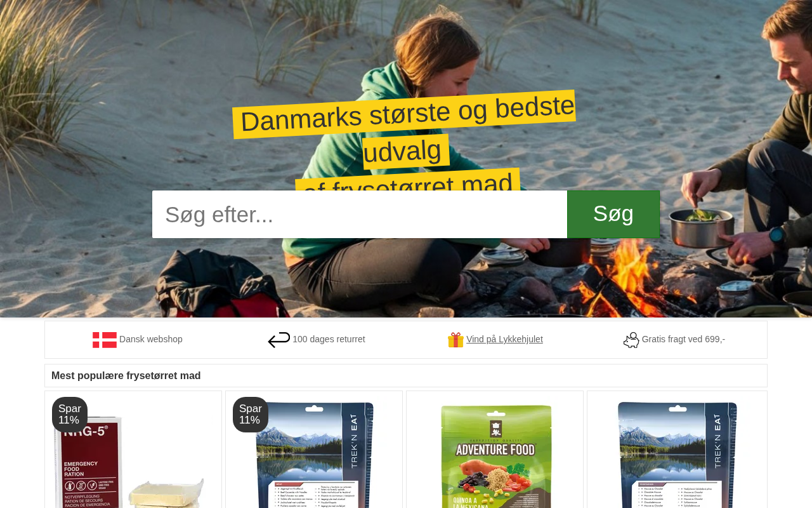Open the rightmost Trek'n Eat pouch product
Viewport: 812px width, 508px height.
(x=677, y=455)
